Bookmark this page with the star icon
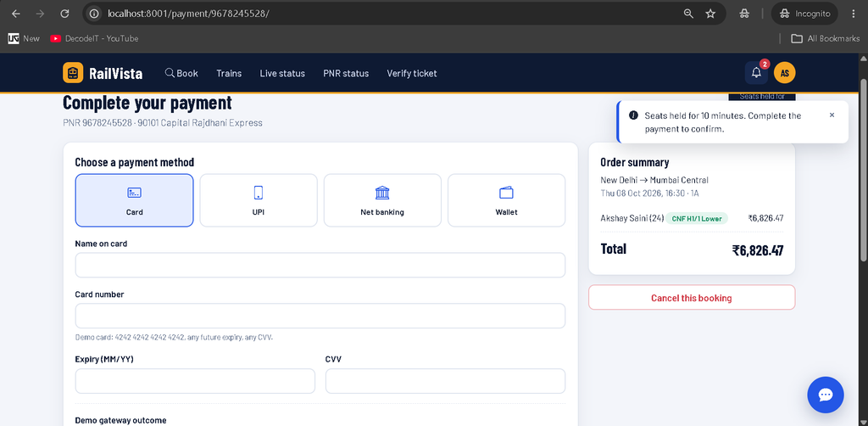The width and height of the screenshot is (868, 426). pos(711,14)
